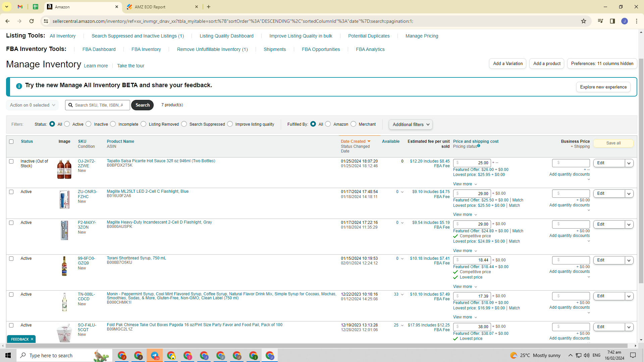Expand available quantity chevron for Monin row
This screenshot has width=644, height=362.
pyautogui.click(x=402, y=295)
